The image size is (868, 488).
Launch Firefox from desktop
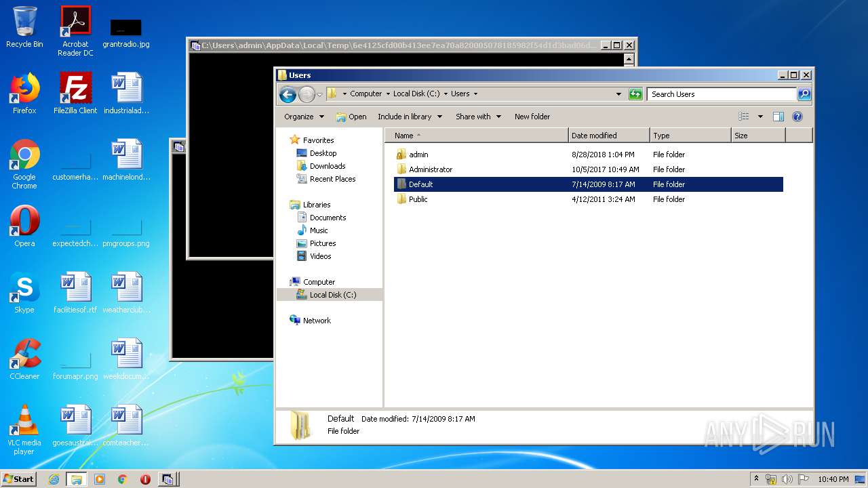[24, 94]
